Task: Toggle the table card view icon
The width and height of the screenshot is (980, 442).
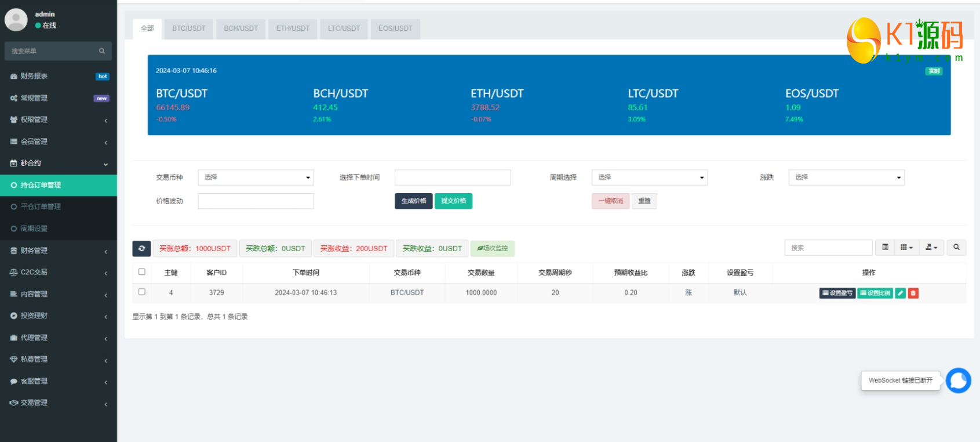Action: [885, 248]
